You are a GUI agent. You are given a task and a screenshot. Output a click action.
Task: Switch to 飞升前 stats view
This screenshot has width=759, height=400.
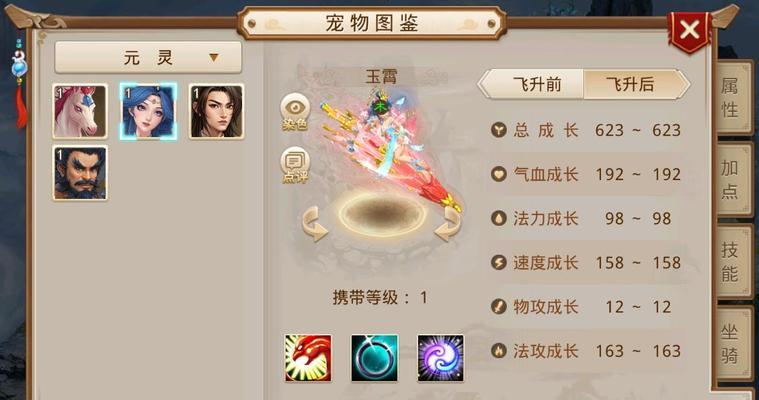[536, 85]
